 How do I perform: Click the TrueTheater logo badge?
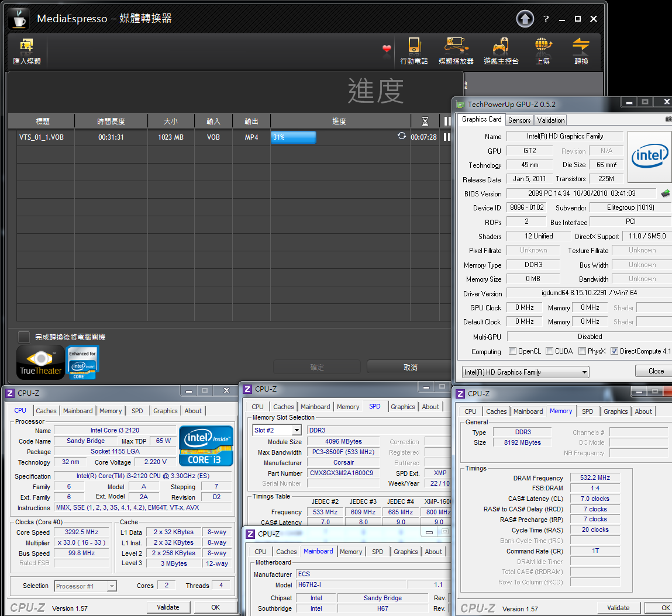[40, 362]
